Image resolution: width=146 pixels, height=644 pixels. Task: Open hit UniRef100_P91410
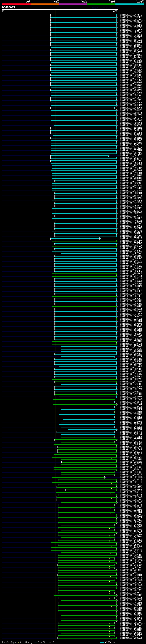(131, 572)
